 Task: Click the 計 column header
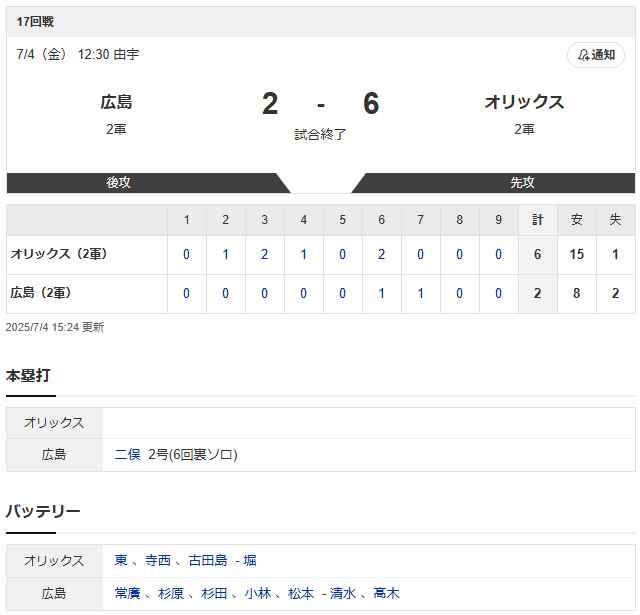point(538,220)
